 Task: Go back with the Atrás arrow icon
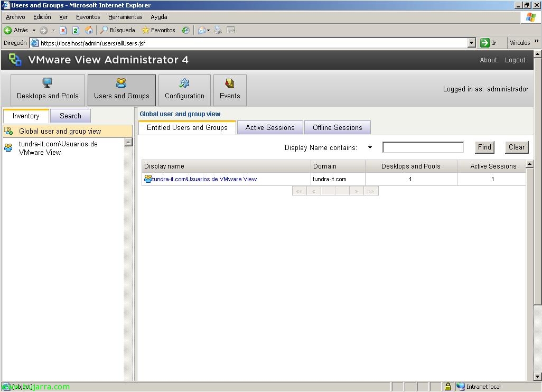point(7,31)
